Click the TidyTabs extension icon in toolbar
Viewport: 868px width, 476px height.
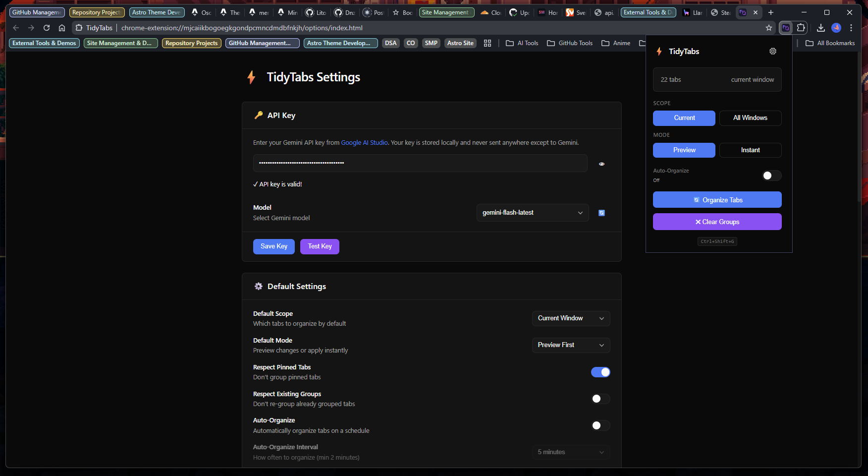pyautogui.click(x=785, y=28)
